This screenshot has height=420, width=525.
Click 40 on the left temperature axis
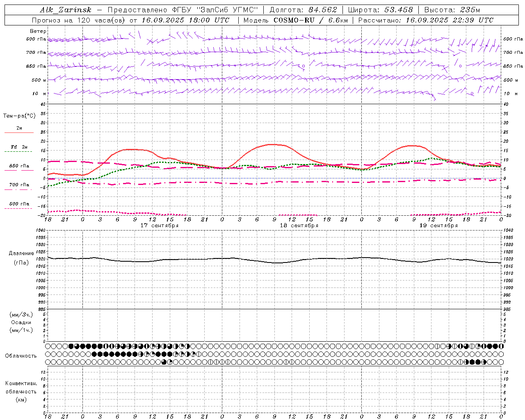[x=43, y=104]
